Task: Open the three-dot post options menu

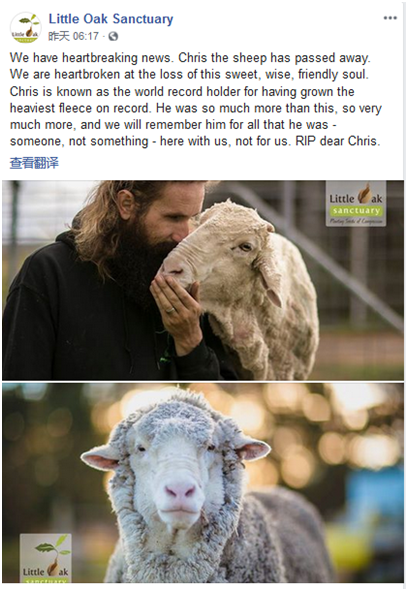Action: tap(390, 18)
